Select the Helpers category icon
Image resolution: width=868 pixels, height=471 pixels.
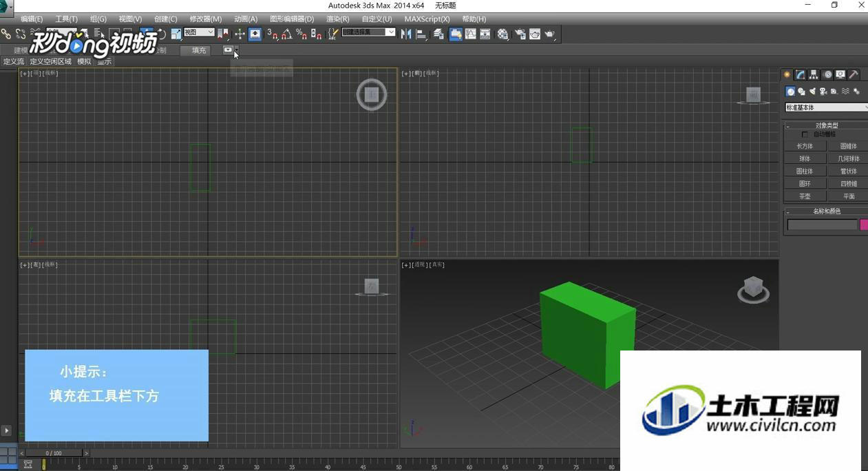[834, 91]
